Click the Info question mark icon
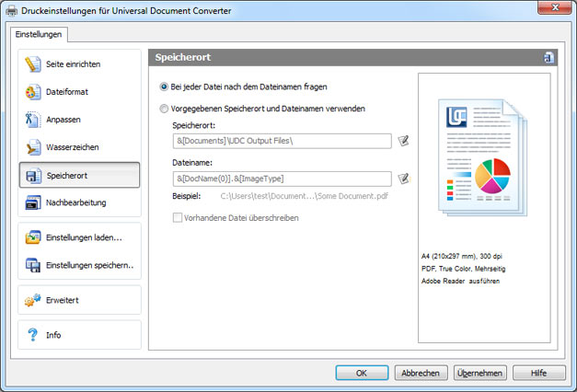The height and width of the screenshot is (392, 577). click(33, 335)
